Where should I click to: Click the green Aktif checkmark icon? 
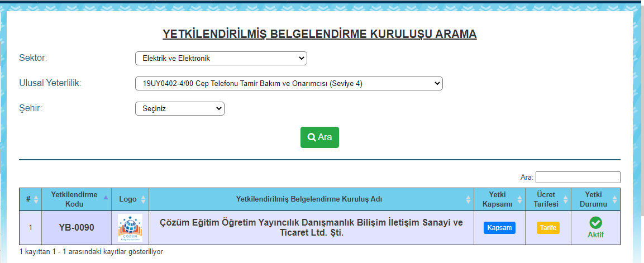click(x=595, y=223)
